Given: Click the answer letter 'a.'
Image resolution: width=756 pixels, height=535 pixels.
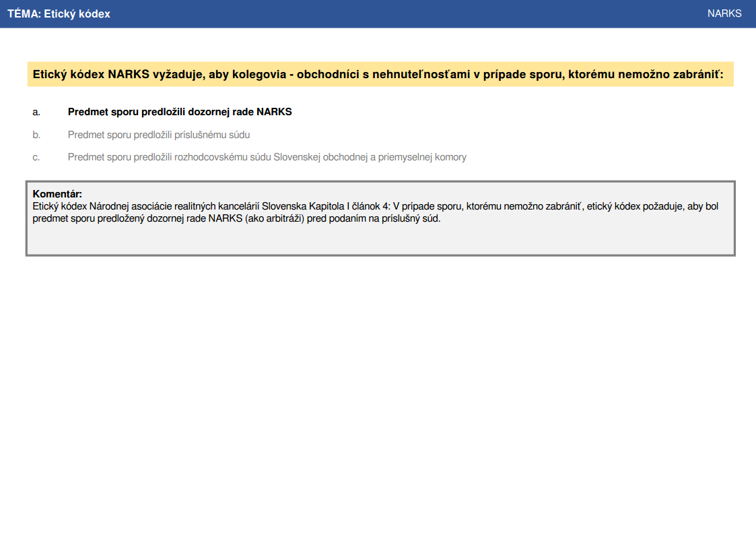Looking at the screenshot, I should pos(36,113).
